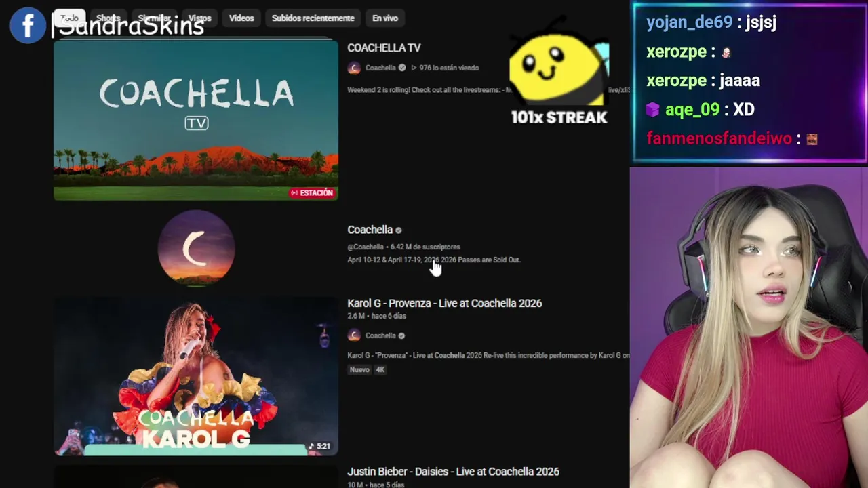Open the Coachella TV live thumbnail
868x488 pixels.
(196, 121)
